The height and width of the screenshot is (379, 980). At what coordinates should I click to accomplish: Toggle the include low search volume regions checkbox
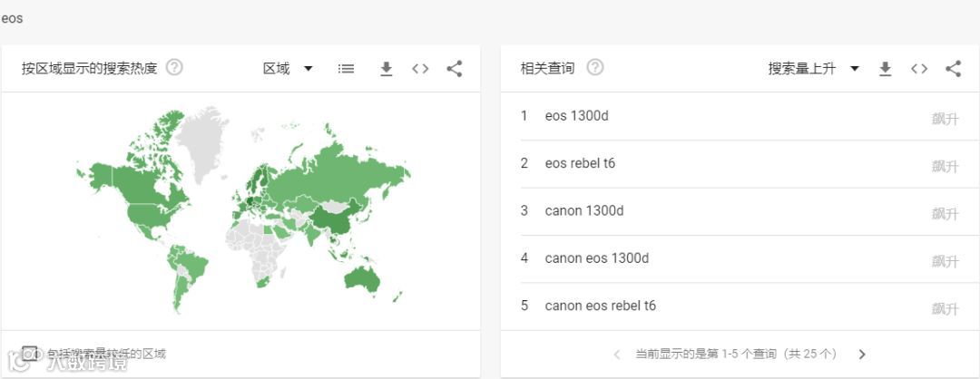(x=30, y=353)
